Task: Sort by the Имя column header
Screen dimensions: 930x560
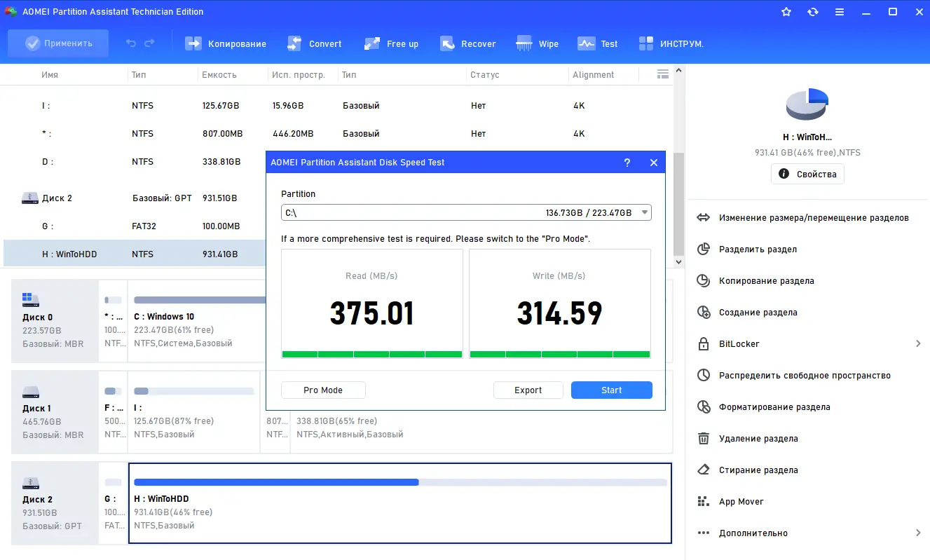Action: tap(50, 75)
